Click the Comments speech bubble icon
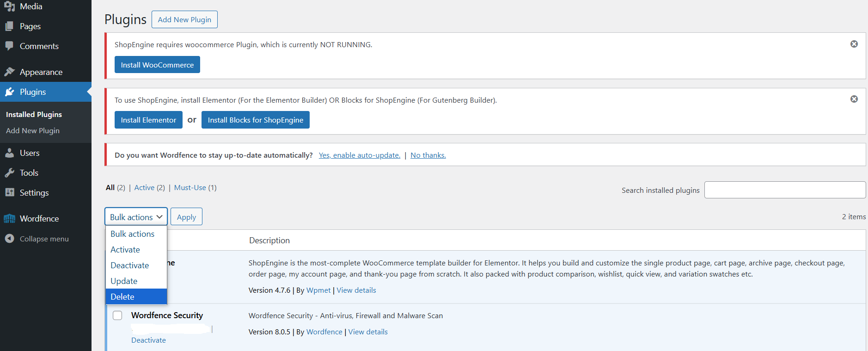This screenshot has width=868, height=351. point(9,46)
